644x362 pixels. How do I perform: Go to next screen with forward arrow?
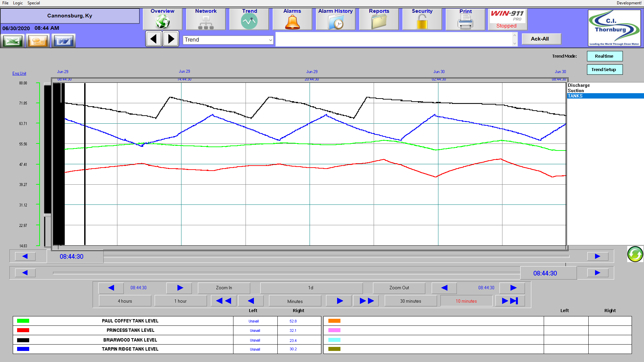[x=171, y=39]
